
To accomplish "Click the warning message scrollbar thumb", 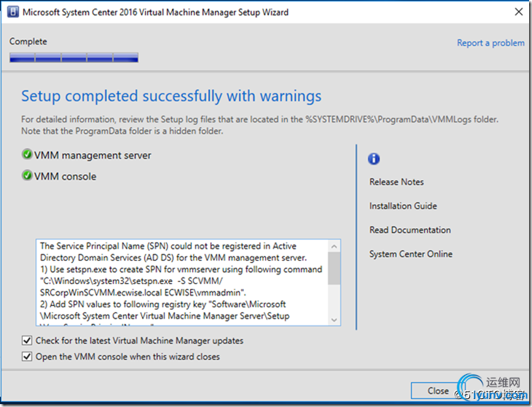I will point(334,268).
